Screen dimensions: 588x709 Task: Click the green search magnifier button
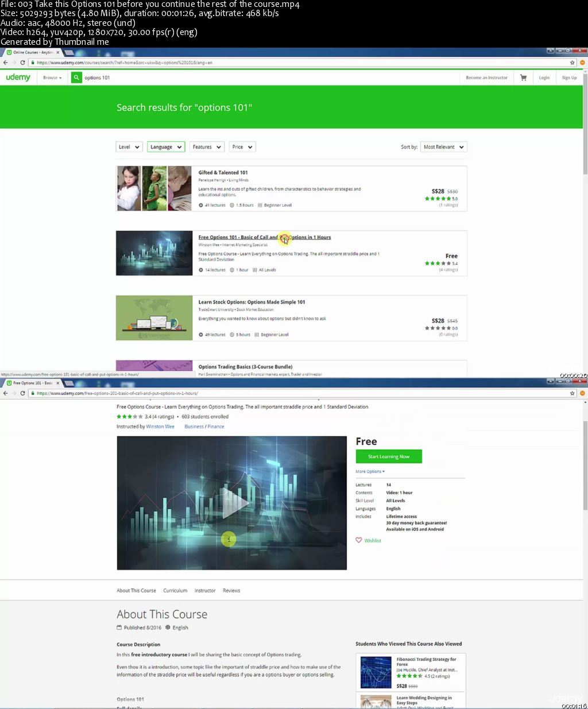pos(76,78)
